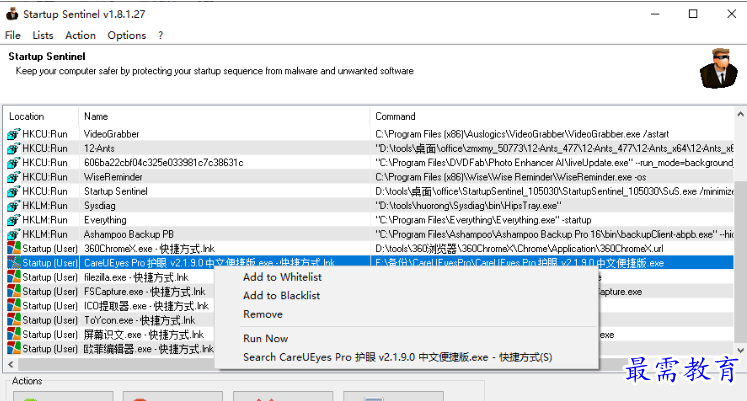Select the VideoGrabber entry name
The width and height of the screenshot is (747, 401).
(111, 134)
